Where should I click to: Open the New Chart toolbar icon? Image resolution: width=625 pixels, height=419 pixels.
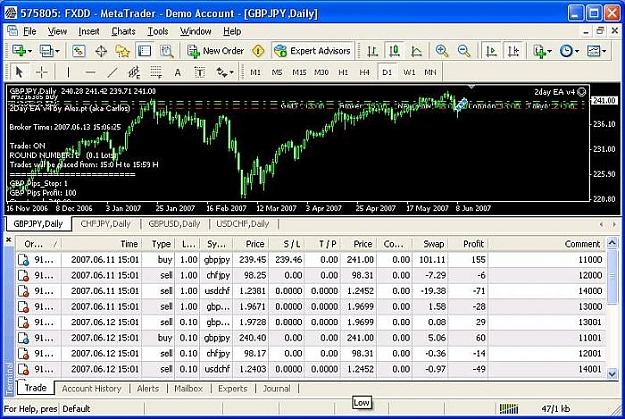[x=21, y=51]
